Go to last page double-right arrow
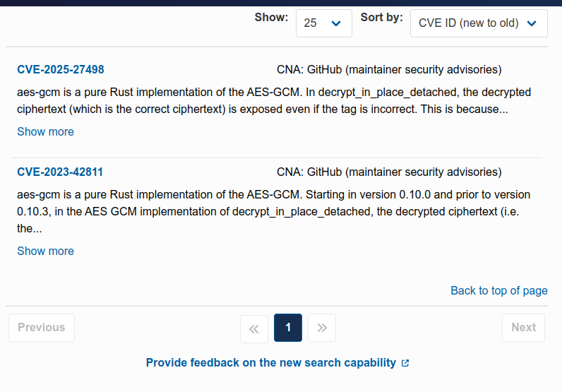The height and width of the screenshot is (392, 562). click(322, 328)
